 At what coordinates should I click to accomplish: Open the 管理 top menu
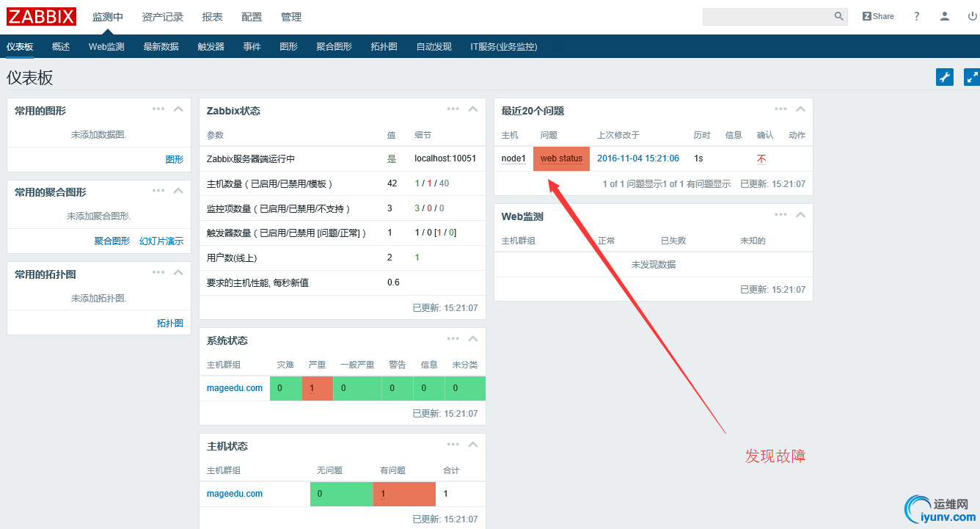click(291, 17)
